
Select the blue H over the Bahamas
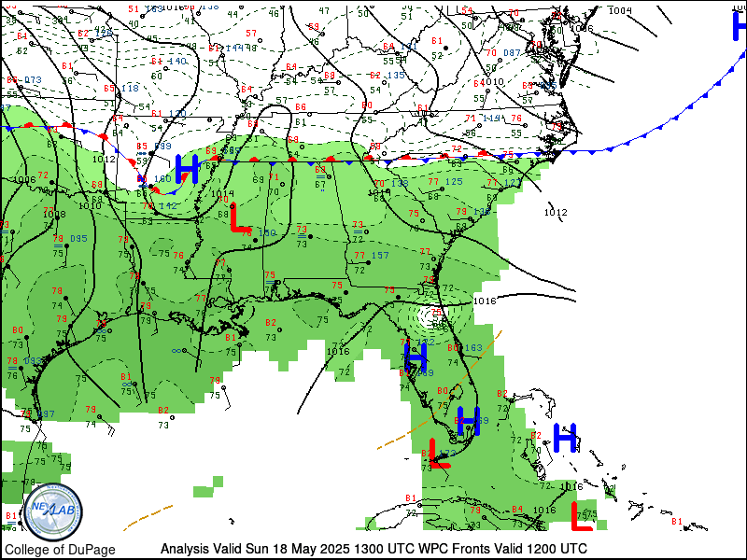[x=565, y=438]
